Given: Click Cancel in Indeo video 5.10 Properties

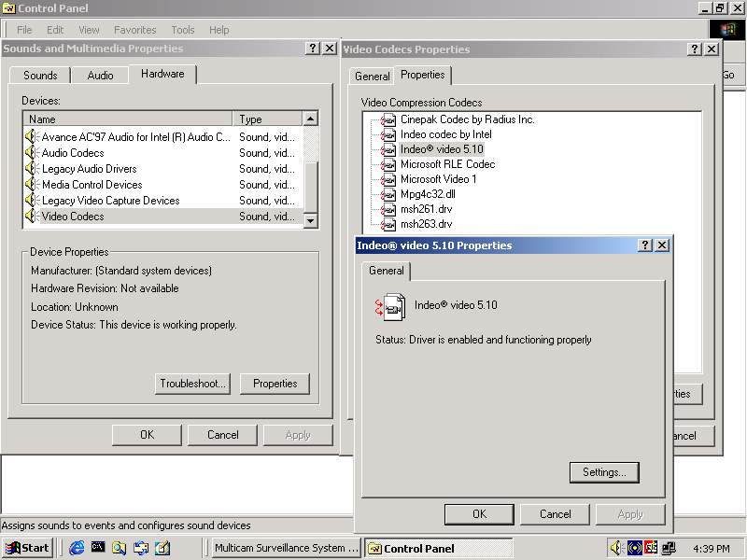Looking at the screenshot, I should (x=555, y=514).
